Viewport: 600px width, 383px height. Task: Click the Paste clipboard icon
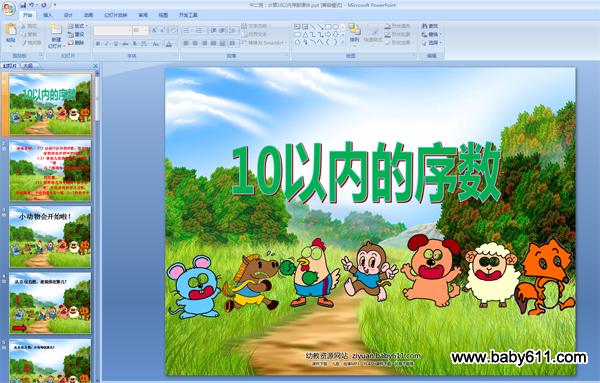[x=11, y=29]
